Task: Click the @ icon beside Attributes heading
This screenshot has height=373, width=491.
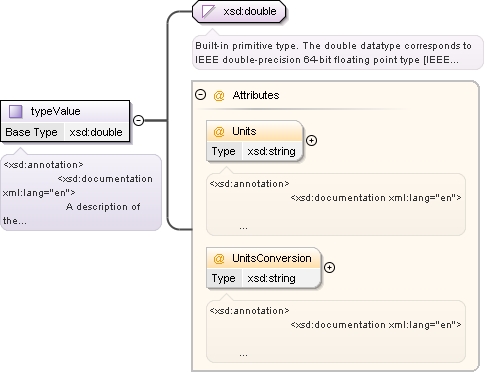Action: coord(219,96)
